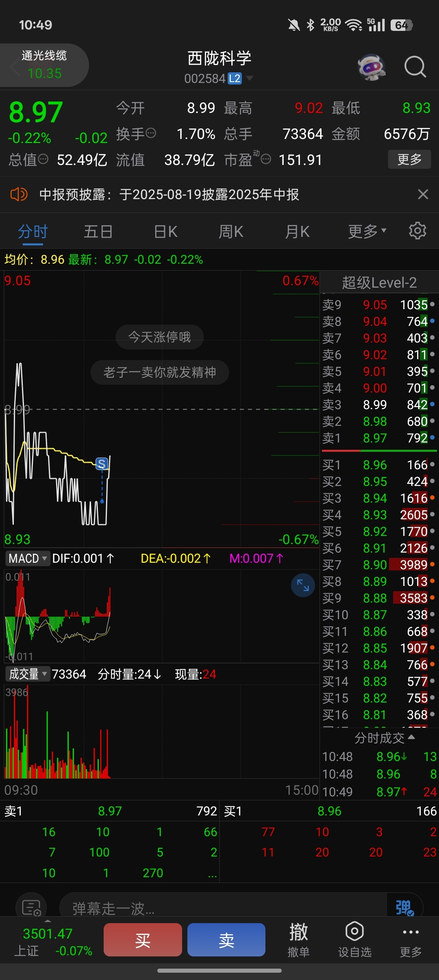Image resolution: width=439 pixels, height=980 pixels.
Task: Tap 设自选 add to watchlist icon
Action: click(354, 940)
